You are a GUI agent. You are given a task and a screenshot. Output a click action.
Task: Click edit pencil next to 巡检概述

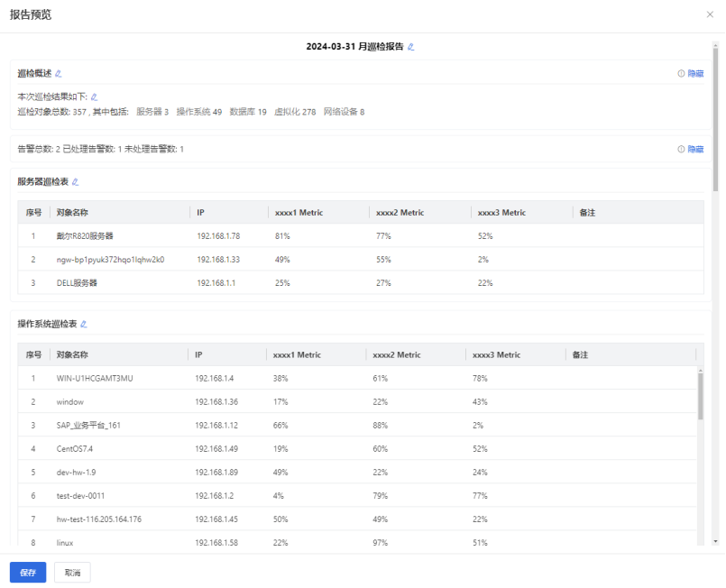pyautogui.click(x=59, y=74)
